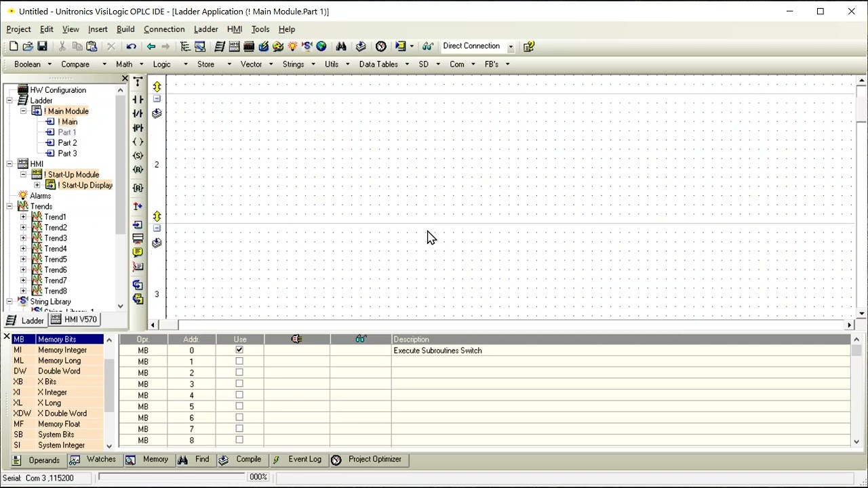Click the clock icon in the toolbar
This screenshot has height=488, width=868.
(381, 46)
